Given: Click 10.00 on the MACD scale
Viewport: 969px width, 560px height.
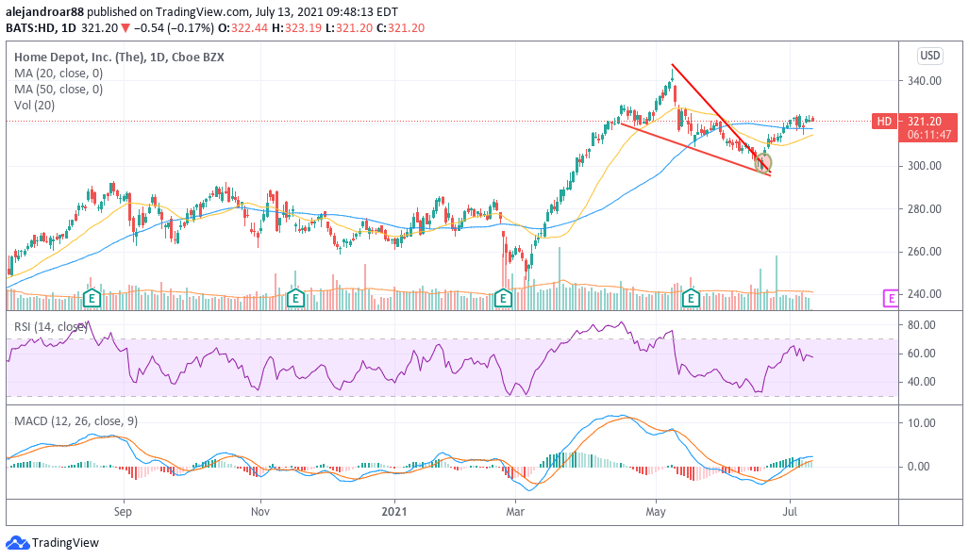Looking at the screenshot, I should [x=922, y=423].
